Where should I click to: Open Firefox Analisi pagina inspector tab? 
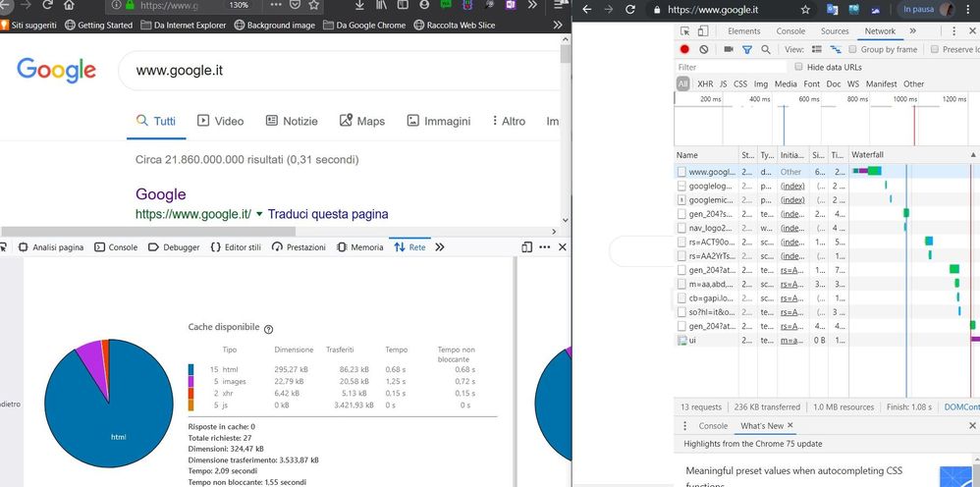(x=51, y=247)
